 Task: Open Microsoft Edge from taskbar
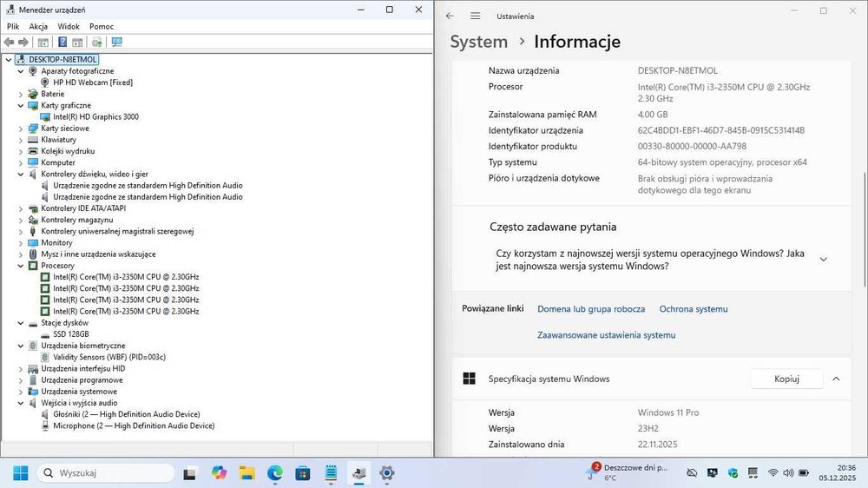point(274,473)
